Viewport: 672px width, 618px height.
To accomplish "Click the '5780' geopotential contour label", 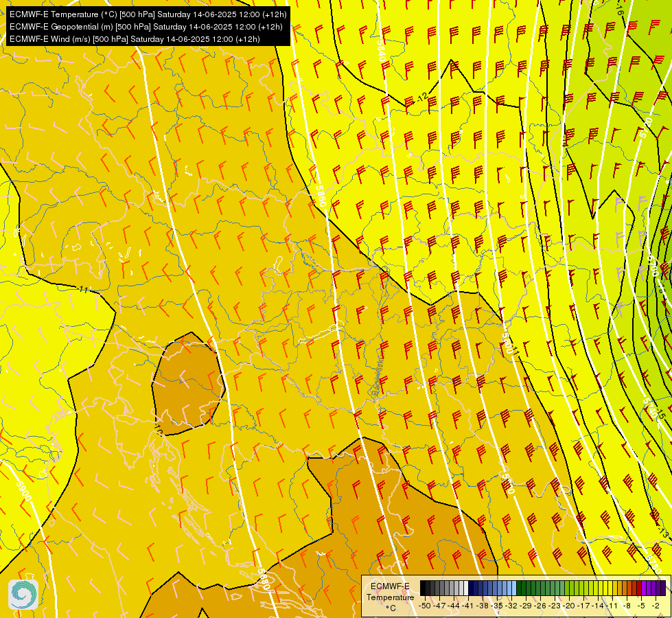I will pyautogui.click(x=654, y=564).
